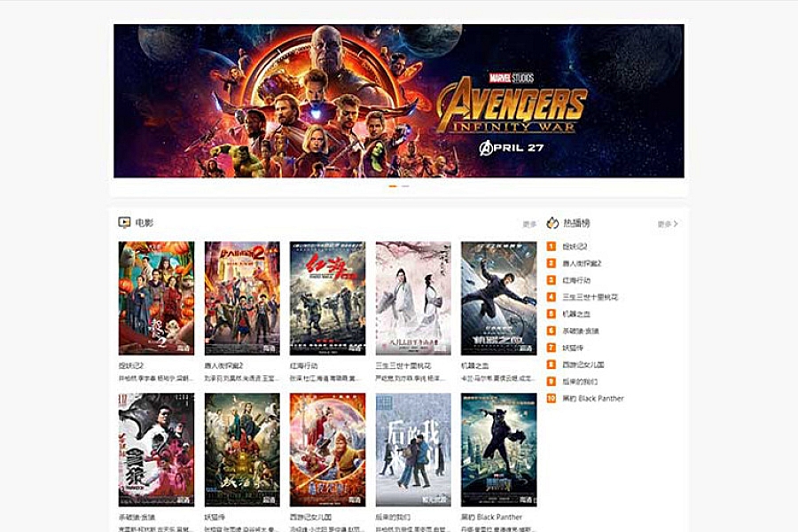Open the 西游记女儿国 movie poster
The width and height of the screenshot is (798, 532).
[x=328, y=450]
